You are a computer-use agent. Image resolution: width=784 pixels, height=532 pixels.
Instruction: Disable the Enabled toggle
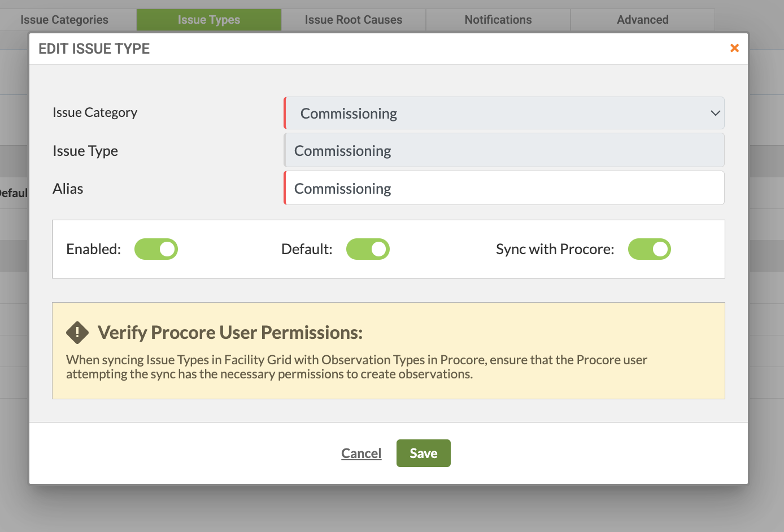click(156, 249)
